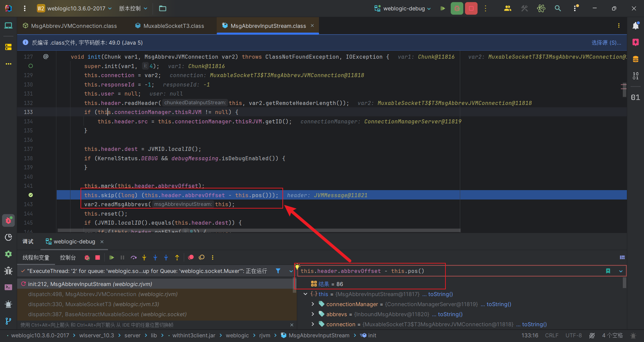Open the Database tool window
The image size is (644, 342).
coord(636,59)
